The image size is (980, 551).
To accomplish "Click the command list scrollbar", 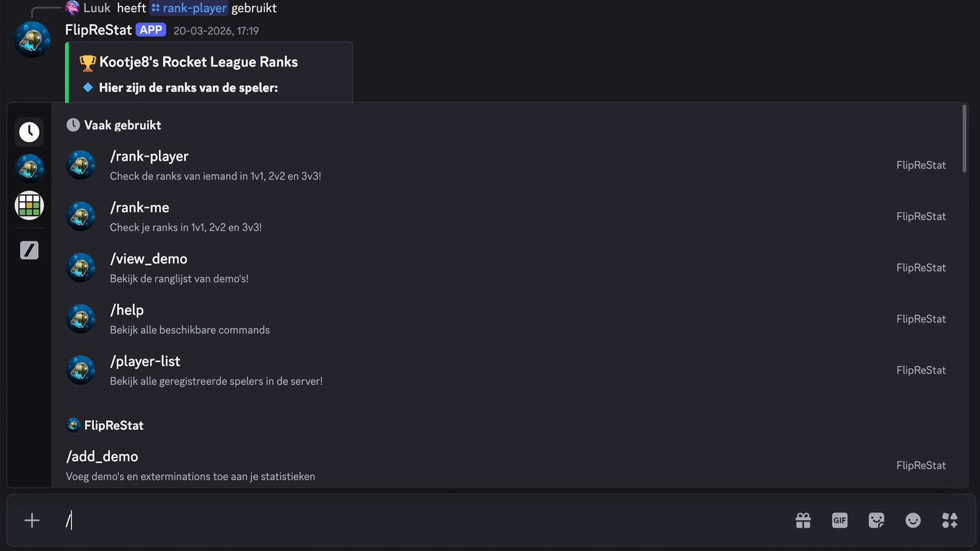I will coord(964,139).
